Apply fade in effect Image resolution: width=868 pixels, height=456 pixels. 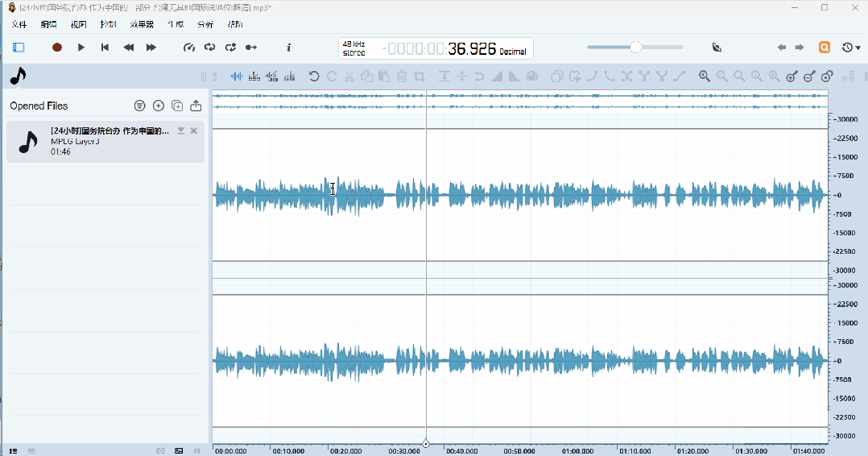pyautogui.click(x=497, y=77)
